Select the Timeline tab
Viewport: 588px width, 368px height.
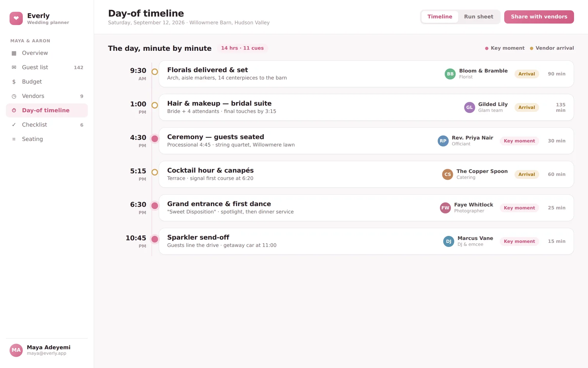point(440,17)
